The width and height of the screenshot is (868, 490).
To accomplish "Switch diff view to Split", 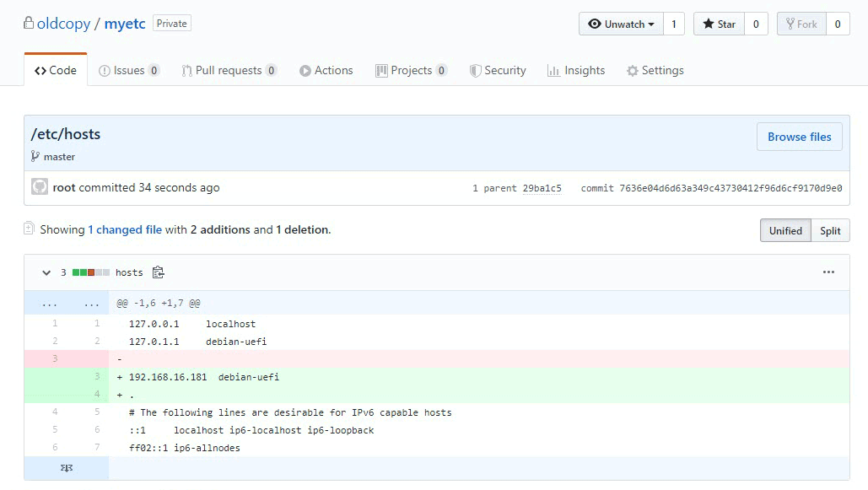I will [830, 230].
